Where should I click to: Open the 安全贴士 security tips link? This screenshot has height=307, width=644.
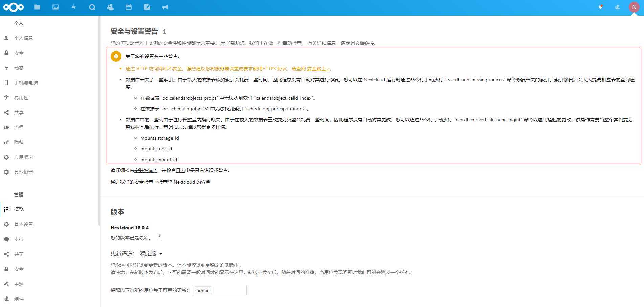(318, 69)
